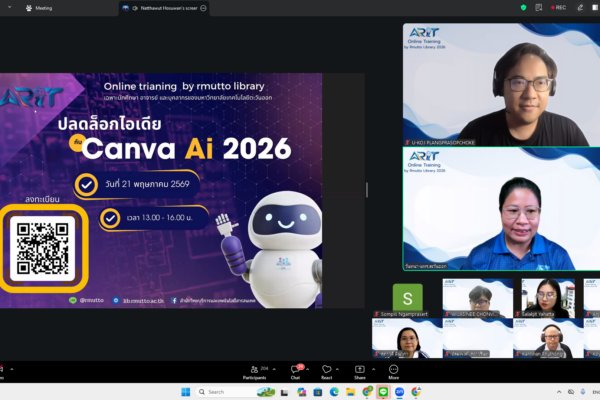Open Chrome with green badge on taskbar
This screenshot has height=400, width=600.
tap(367, 392)
